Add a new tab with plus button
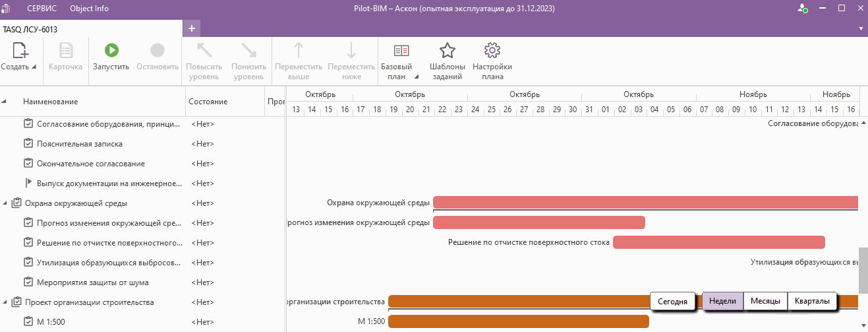The image size is (868, 332). [192, 28]
